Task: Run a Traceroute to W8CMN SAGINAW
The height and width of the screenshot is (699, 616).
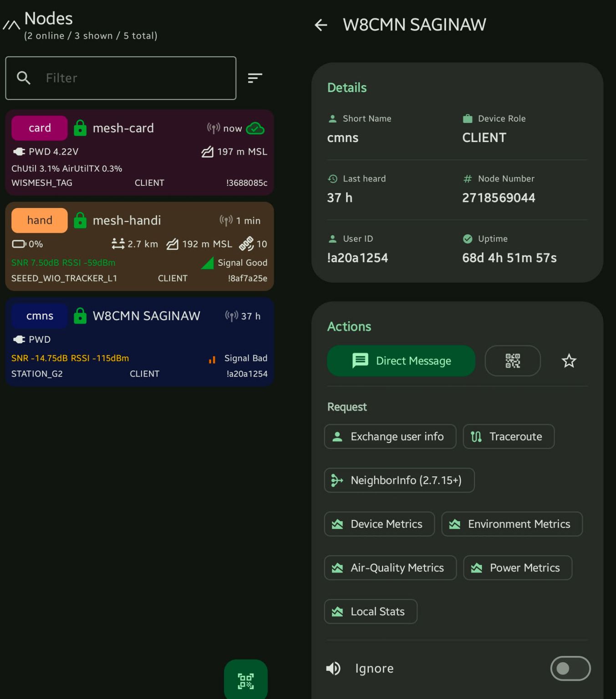Action: click(509, 436)
